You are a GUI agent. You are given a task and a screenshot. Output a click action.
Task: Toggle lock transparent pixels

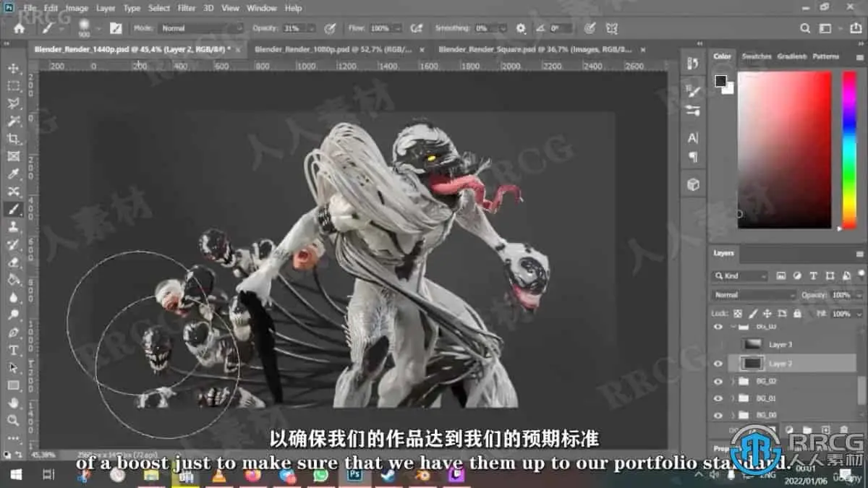(x=738, y=314)
